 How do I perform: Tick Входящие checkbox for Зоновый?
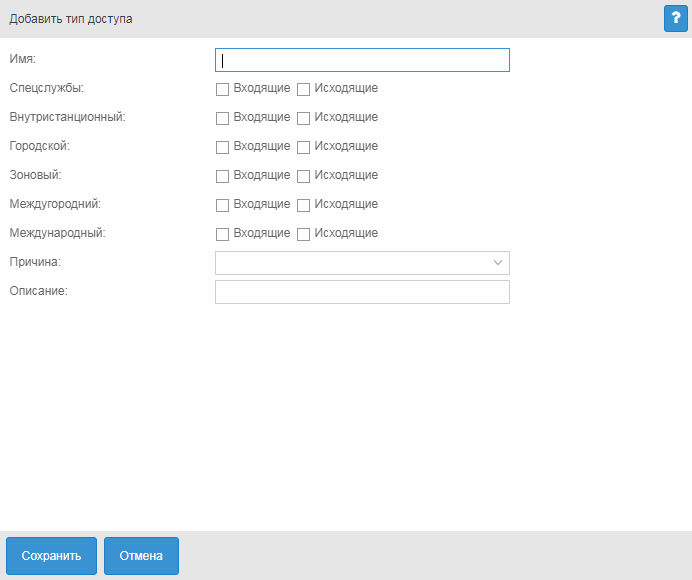point(222,176)
